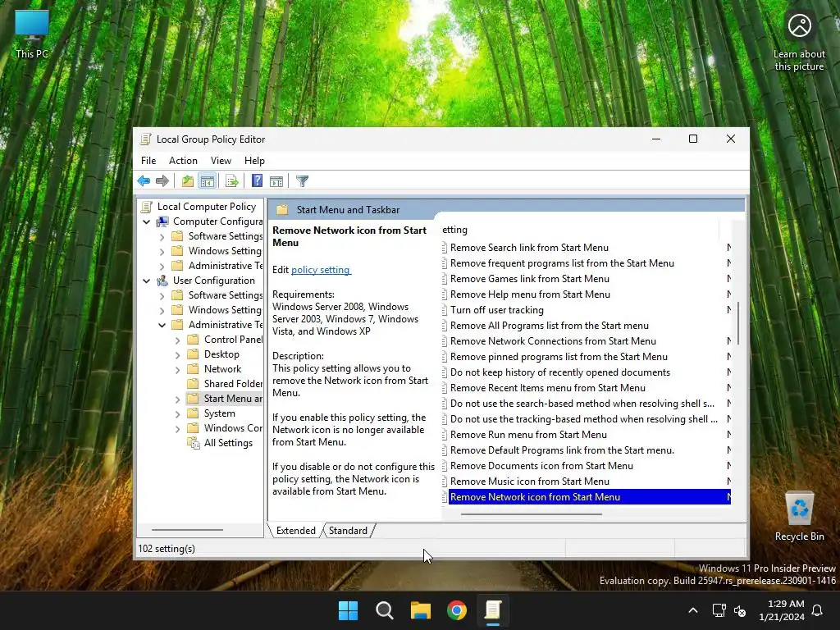Viewport: 840px width, 630px height.
Task: Launch Google Chrome from the taskbar
Action: (x=457, y=610)
